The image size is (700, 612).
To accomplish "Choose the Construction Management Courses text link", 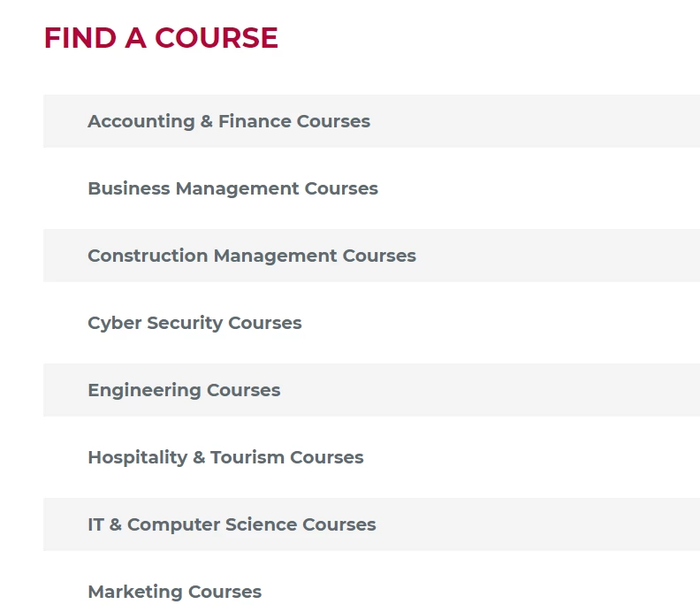I will tap(252, 256).
